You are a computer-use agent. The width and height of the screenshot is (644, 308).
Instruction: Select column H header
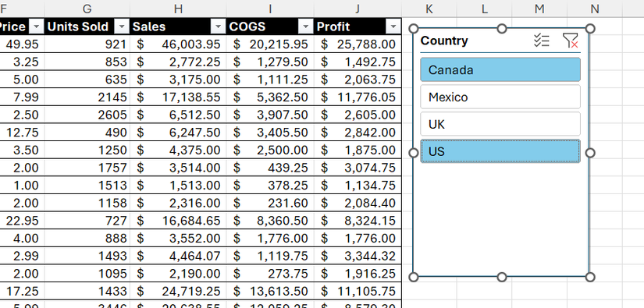coord(178,9)
